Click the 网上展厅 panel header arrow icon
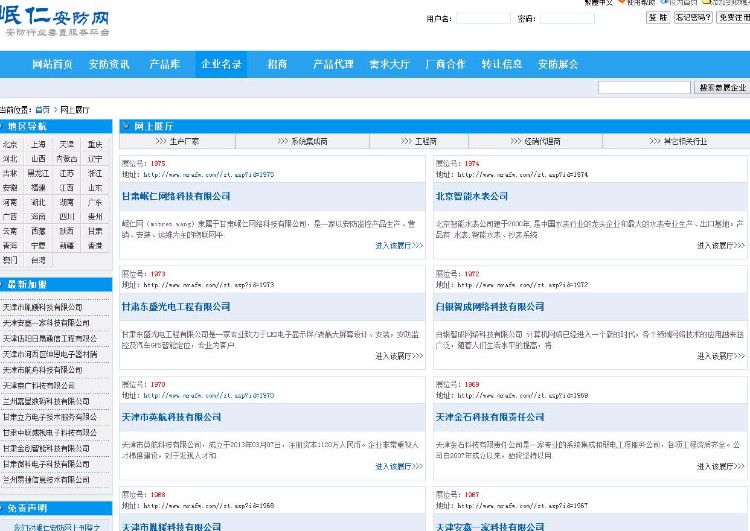 pyautogui.click(x=126, y=126)
